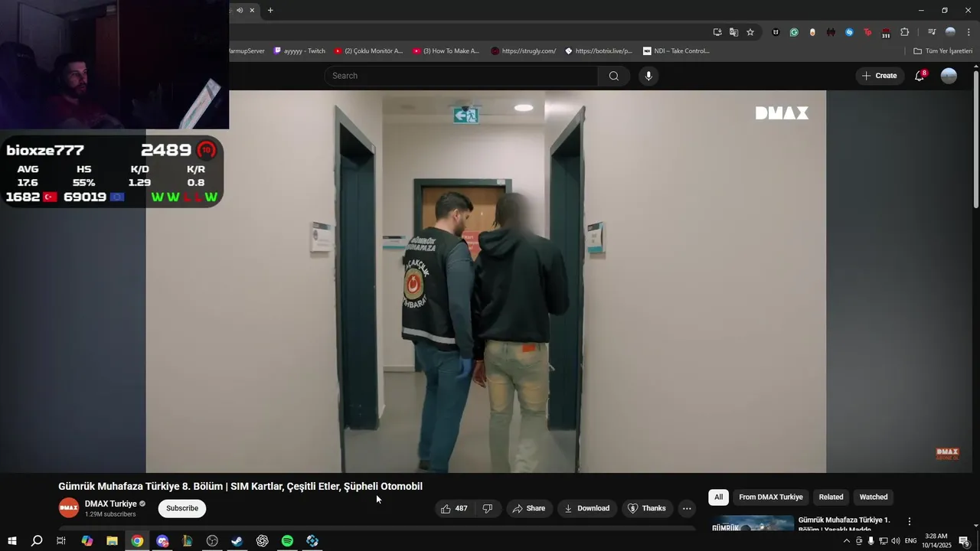This screenshot has width=980, height=551.
Task: Select the All filter chip
Action: pyautogui.click(x=718, y=497)
